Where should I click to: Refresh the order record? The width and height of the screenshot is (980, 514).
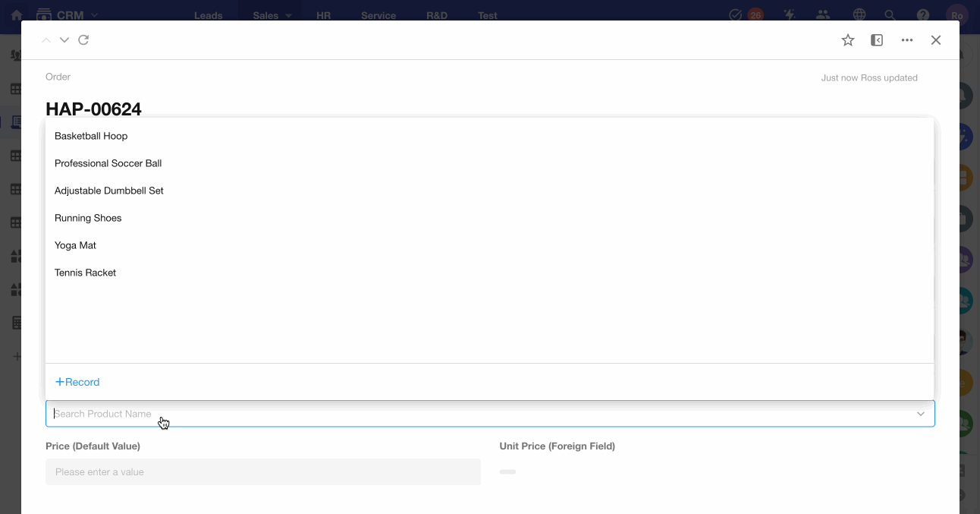[x=84, y=40]
